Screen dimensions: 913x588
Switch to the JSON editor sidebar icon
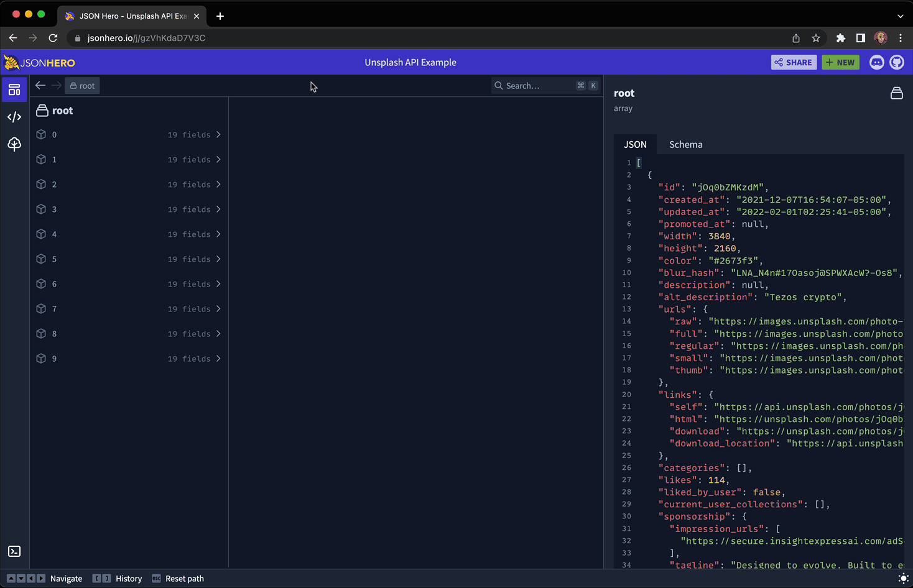14,116
